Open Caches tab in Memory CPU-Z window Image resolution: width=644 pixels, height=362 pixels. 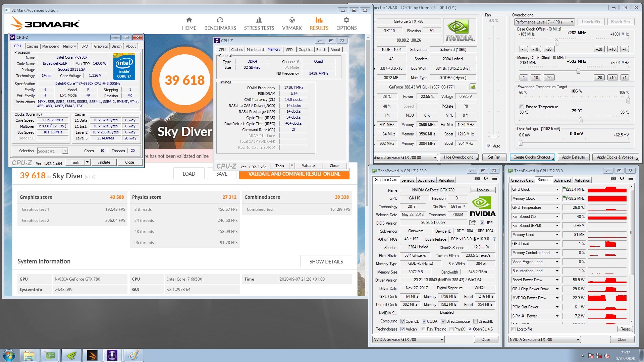pyautogui.click(x=237, y=50)
